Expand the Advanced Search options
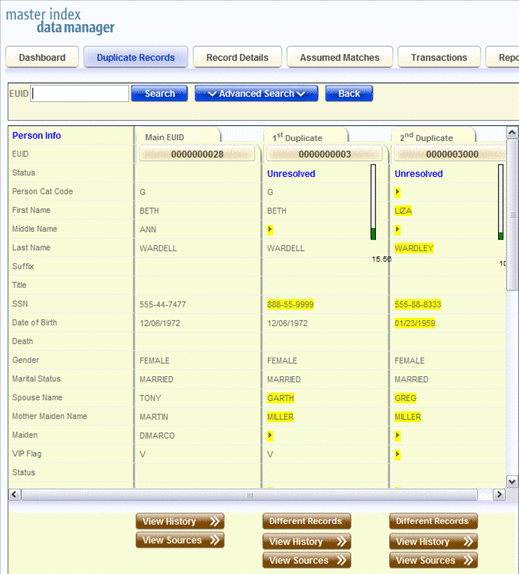This screenshot has width=519, height=574. [x=256, y=93]
